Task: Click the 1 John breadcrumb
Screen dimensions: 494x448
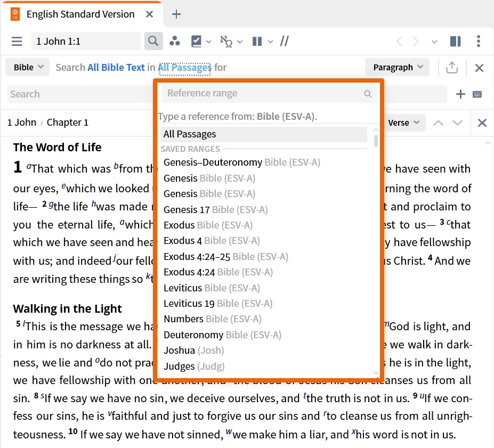Action: pyautogui.click(x=22, y=122)
